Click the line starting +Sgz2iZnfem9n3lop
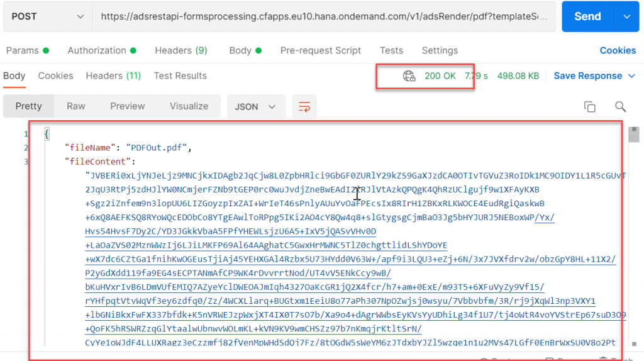 coord(314,203)
